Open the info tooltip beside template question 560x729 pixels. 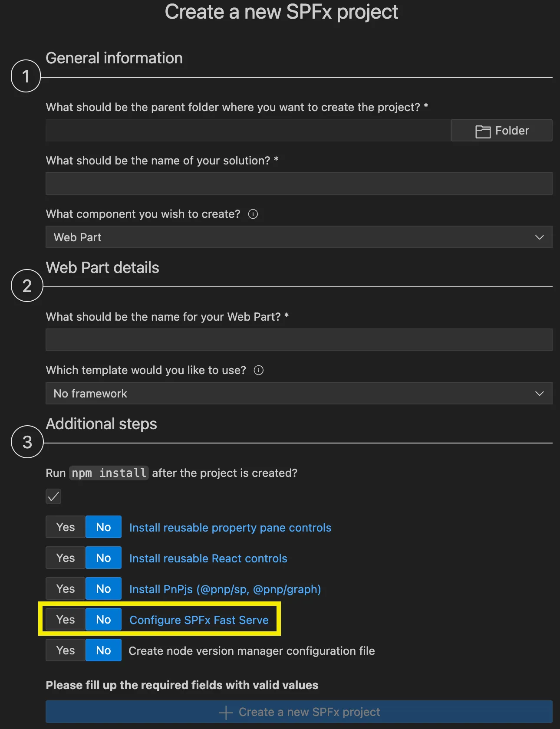tap(258, 370)
